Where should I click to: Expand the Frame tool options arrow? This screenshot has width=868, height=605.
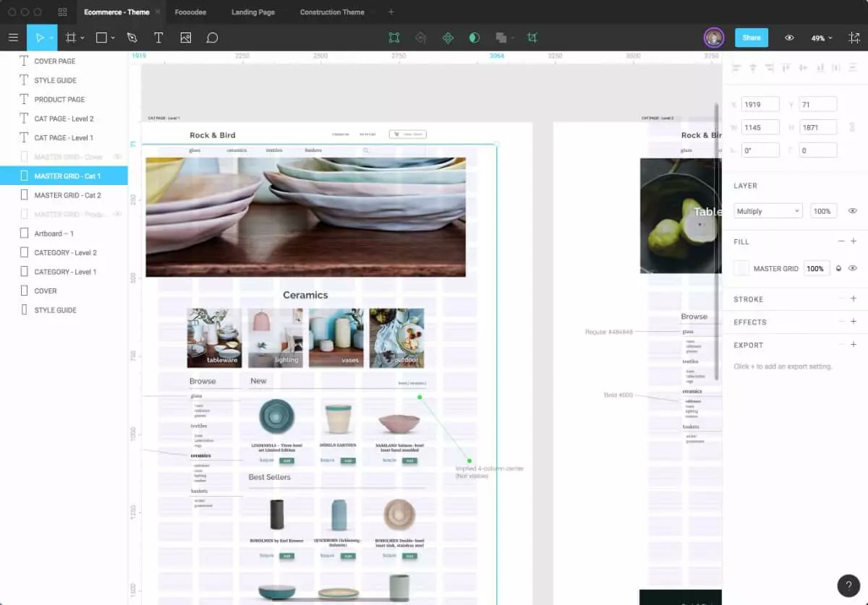pos(82,38)
